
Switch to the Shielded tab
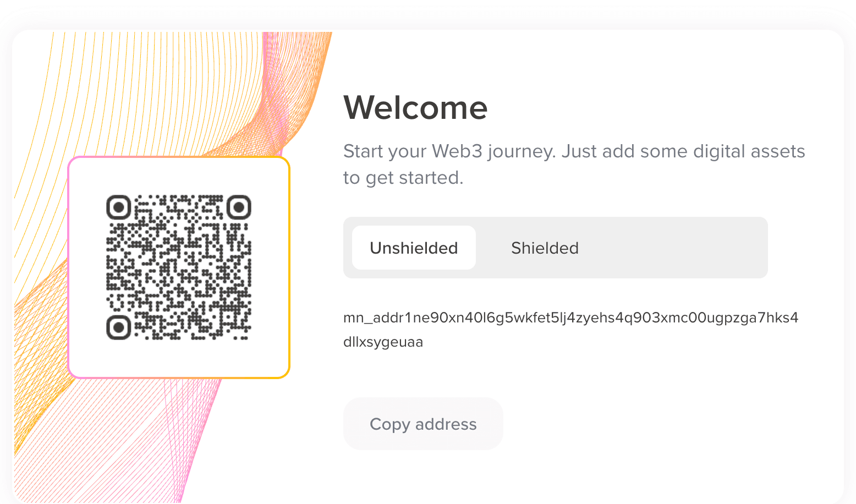[545, 248]
